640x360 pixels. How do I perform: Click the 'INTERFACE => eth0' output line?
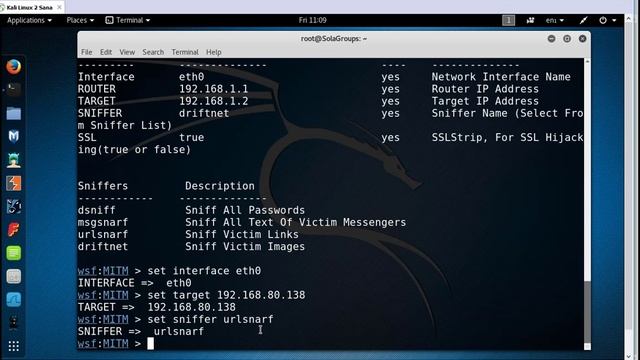coord(135,283)
